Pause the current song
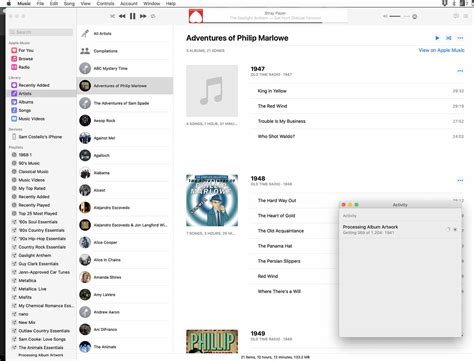Screen dimensions: 474x361 coord(132,16)
